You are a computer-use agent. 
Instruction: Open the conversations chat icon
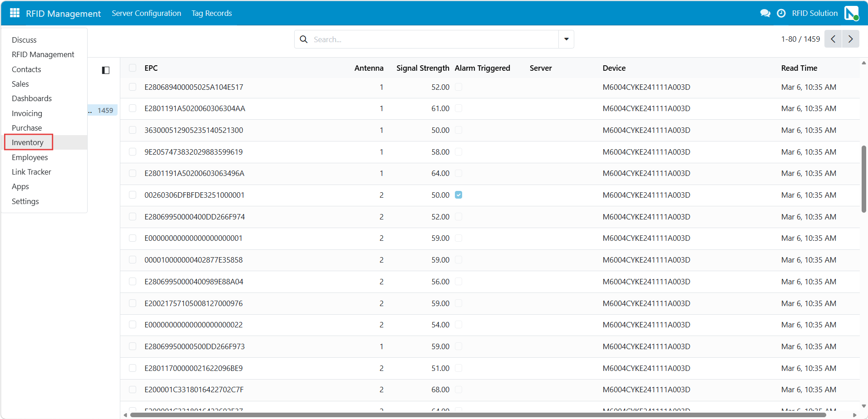765,13
